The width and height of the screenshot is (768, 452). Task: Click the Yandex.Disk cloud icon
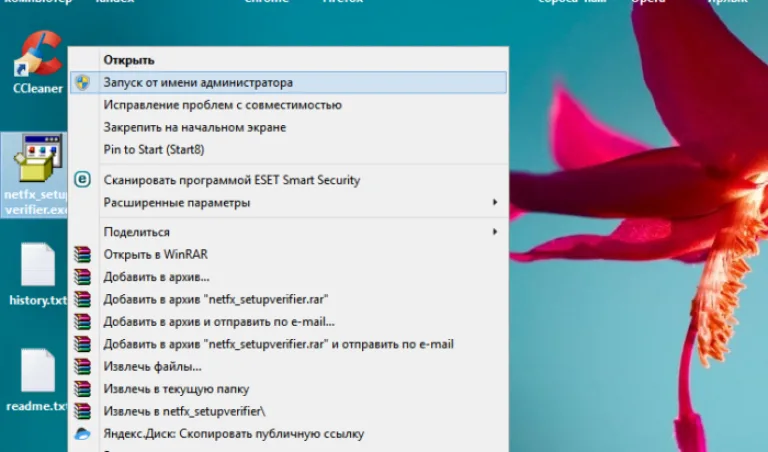coord(82,434)
